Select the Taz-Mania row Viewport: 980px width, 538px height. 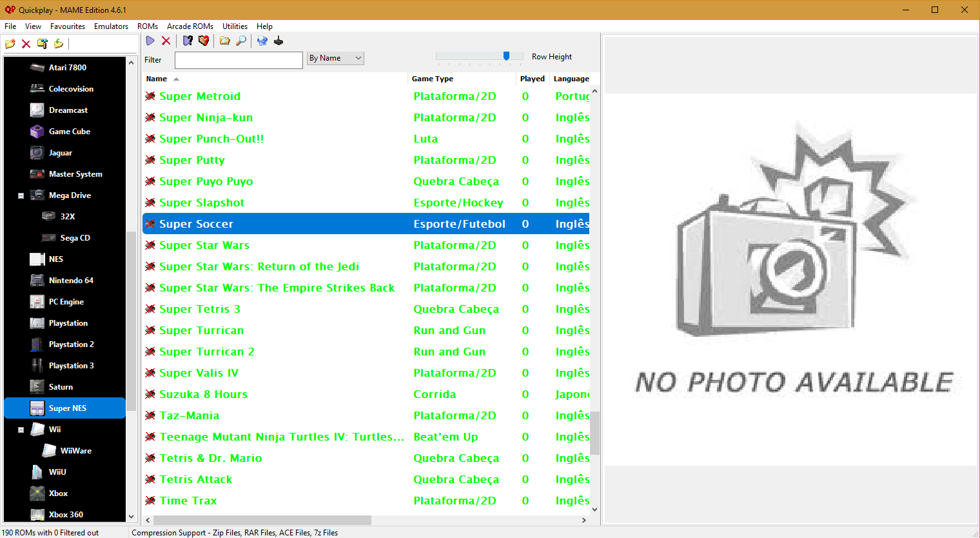366,415
